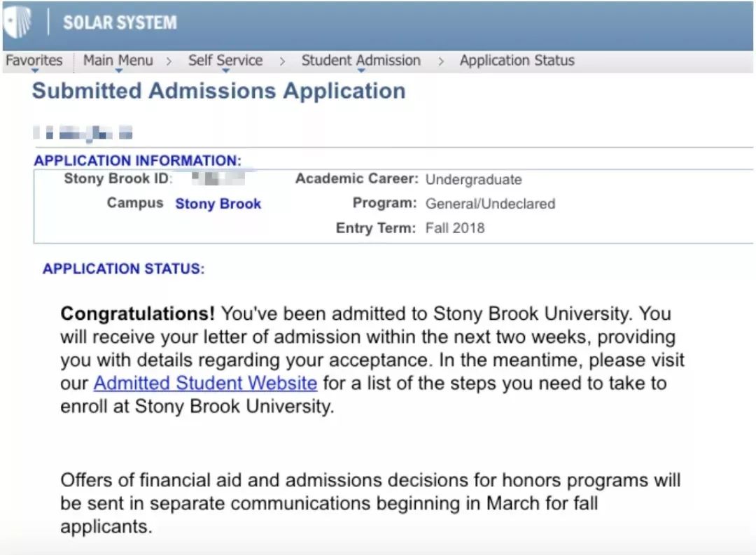Click the Stony Brook shield logo

click(17, 22)
